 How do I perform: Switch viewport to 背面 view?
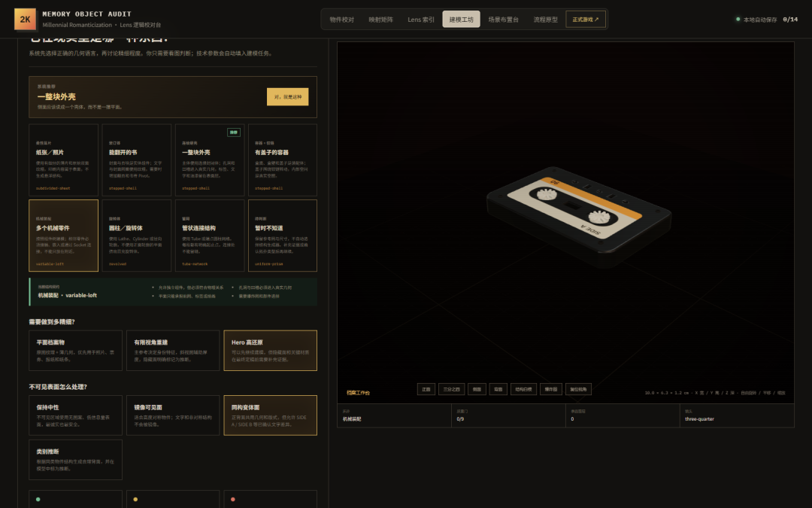[x=498, y=389]
